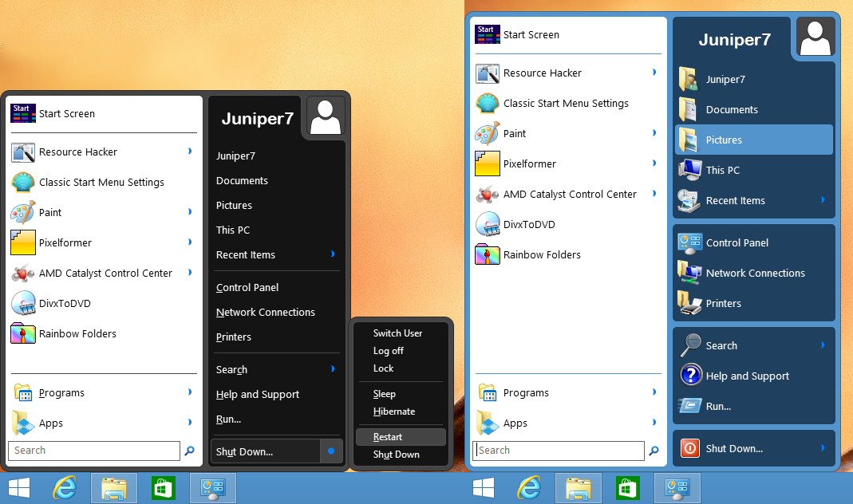Click the Start Screen icon in the dark menu
The height and width of the screenshot is (504, 853).
[x=23, y=113]
